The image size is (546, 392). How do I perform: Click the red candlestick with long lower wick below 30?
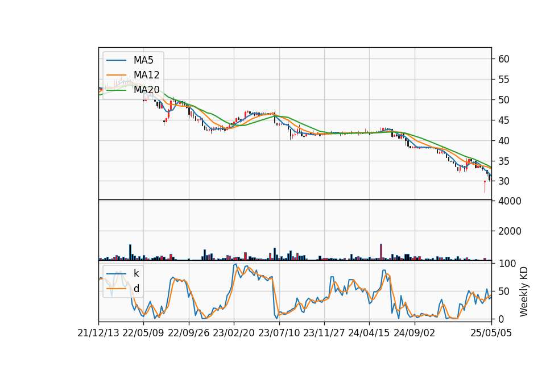coord(485,186)
